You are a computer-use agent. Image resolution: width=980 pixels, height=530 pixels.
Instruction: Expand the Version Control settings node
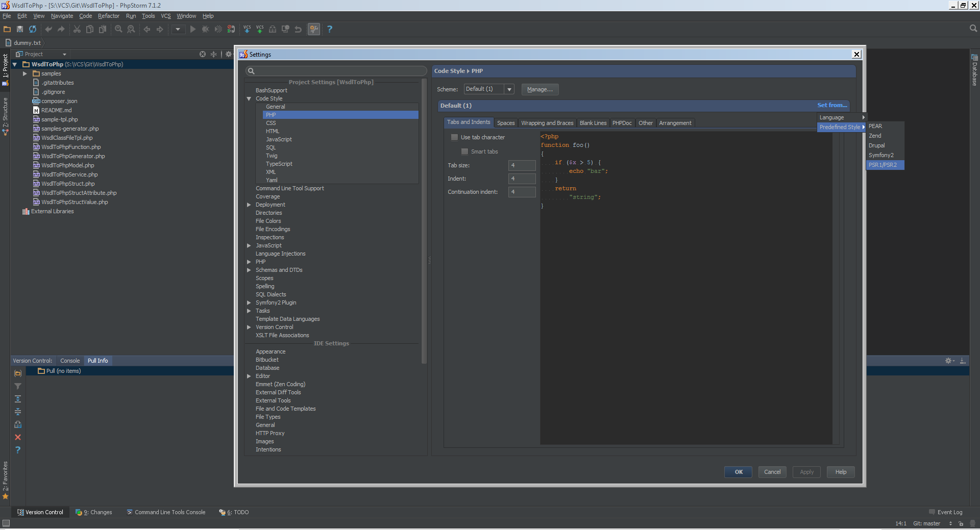249,327
